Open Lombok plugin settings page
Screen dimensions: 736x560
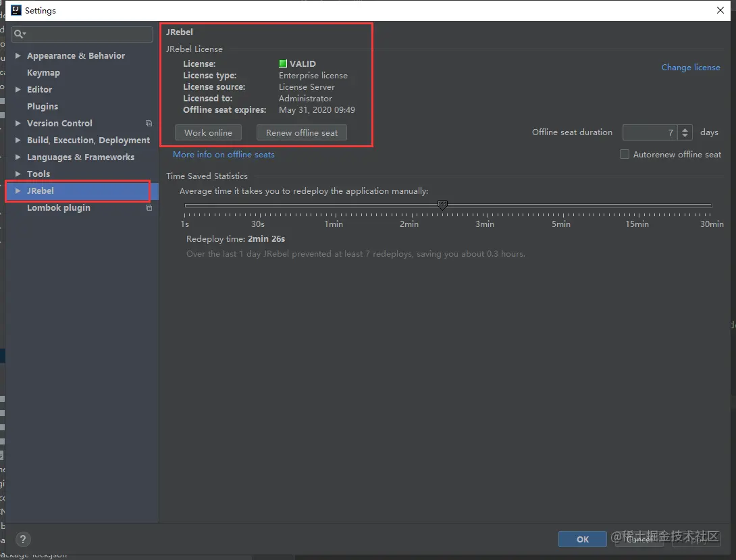tap(59, 208)
